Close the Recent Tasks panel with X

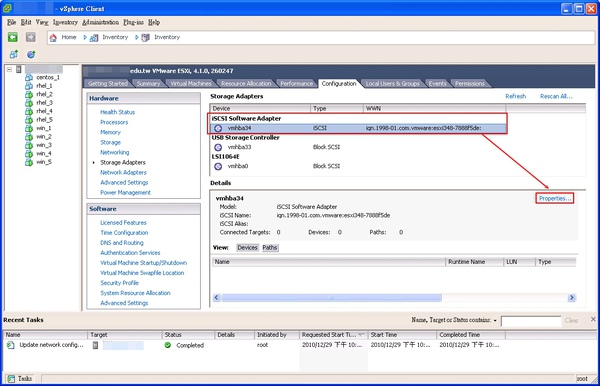(x=593, y=319)
